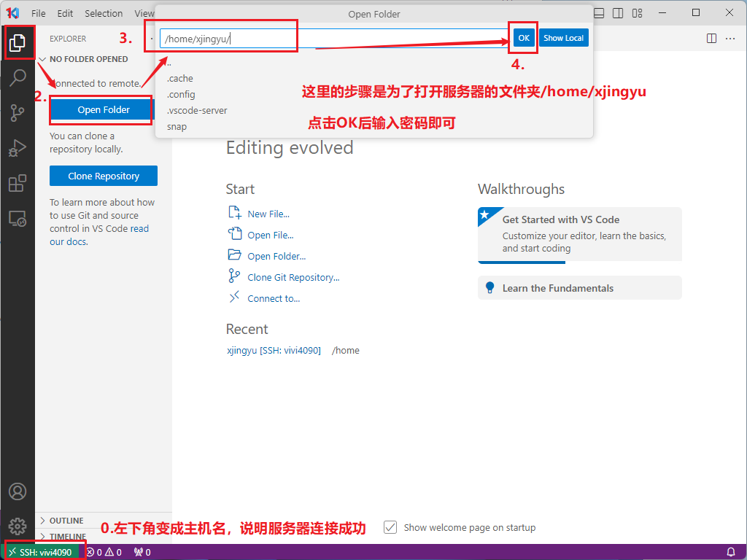Open Learn the Fundamentals walkthrough
Image resolution: width=747 pixels, height=560 pixels.
point(580,287)
